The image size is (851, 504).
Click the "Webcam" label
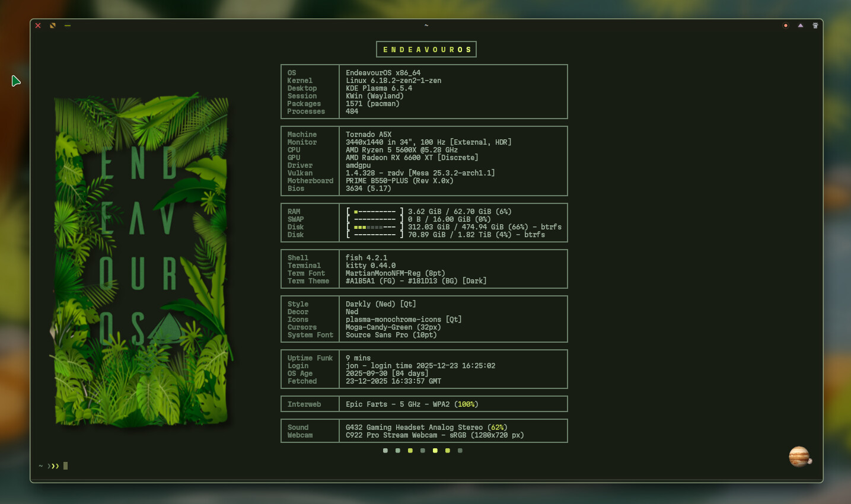300,435
